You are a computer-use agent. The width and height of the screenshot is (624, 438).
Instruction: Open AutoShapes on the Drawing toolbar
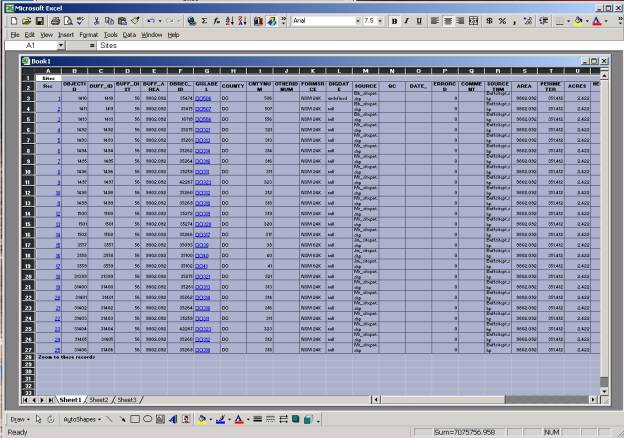click(x=80, y=419)
